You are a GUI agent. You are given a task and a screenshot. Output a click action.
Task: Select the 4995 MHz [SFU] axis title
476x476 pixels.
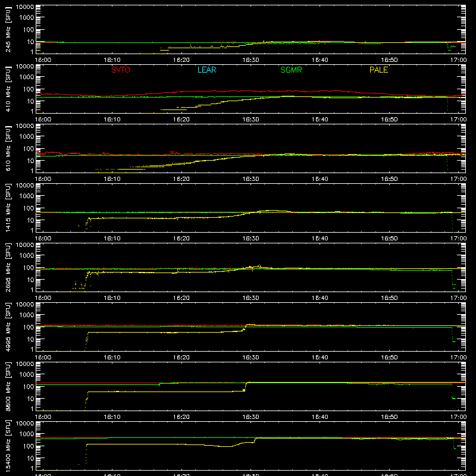pyautogui.click(x=8, y=327)
